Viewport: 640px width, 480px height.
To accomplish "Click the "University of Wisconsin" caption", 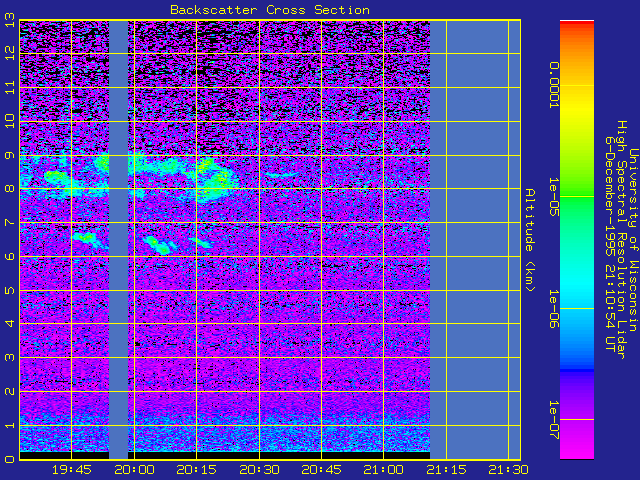I will [x=633, y=240].
